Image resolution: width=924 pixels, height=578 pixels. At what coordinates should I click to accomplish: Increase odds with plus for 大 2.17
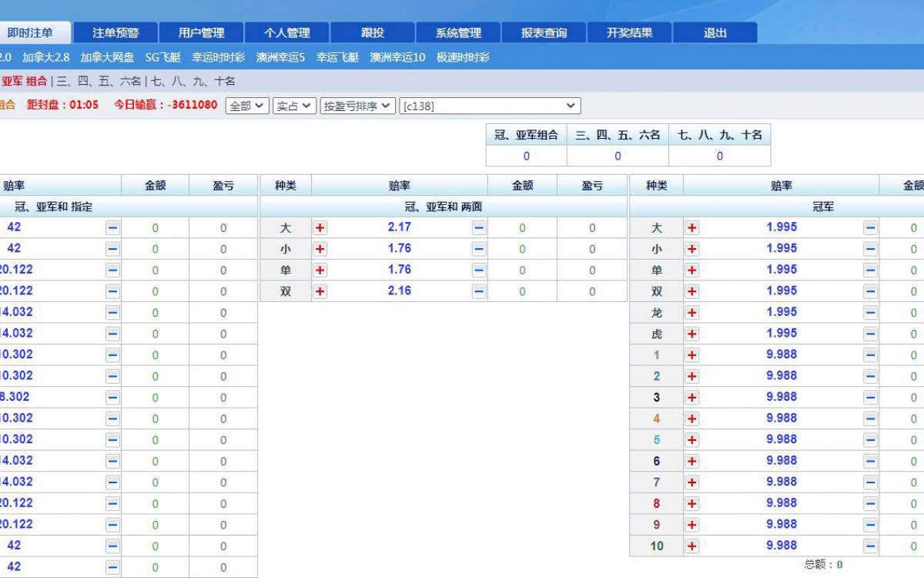[x=320, y=228]
